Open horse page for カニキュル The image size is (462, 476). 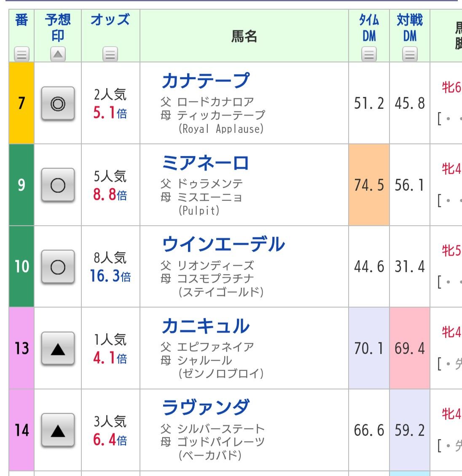[x=206, y=326]
